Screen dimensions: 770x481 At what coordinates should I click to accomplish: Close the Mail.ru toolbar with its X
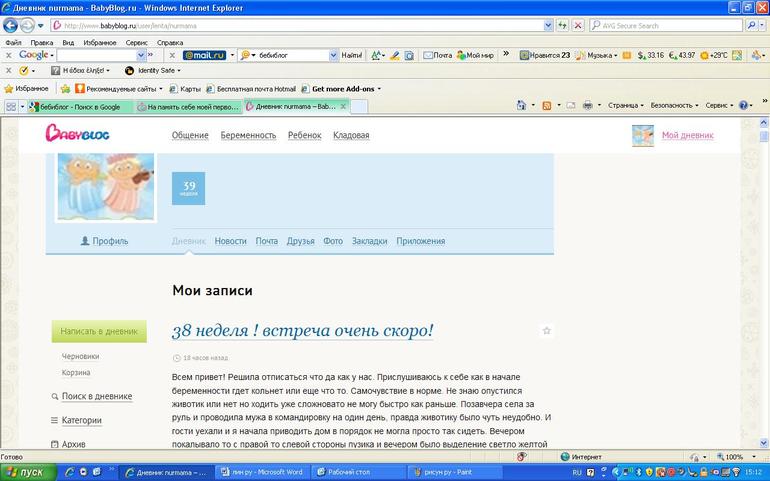click(x=172, y=56)
